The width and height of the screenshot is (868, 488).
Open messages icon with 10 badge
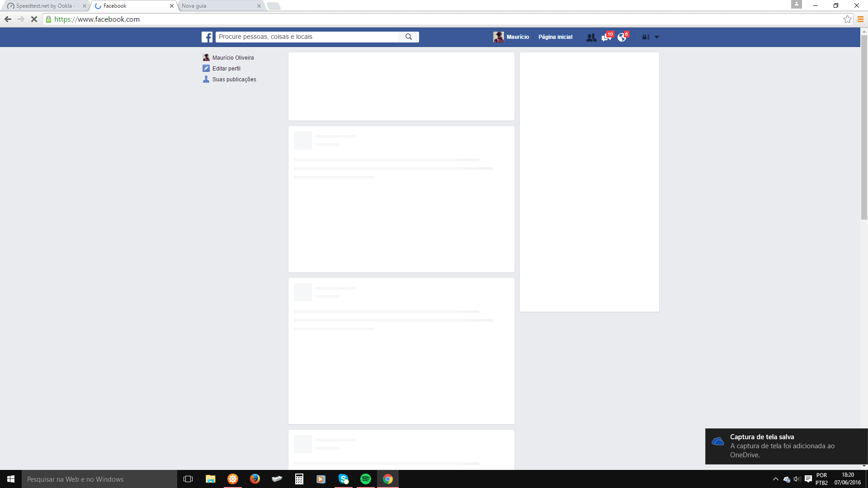[x=607, y=37]
